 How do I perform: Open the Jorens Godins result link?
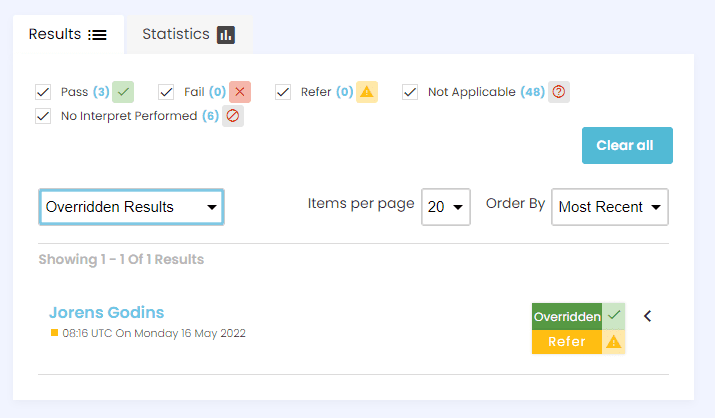tap(106, 312)
